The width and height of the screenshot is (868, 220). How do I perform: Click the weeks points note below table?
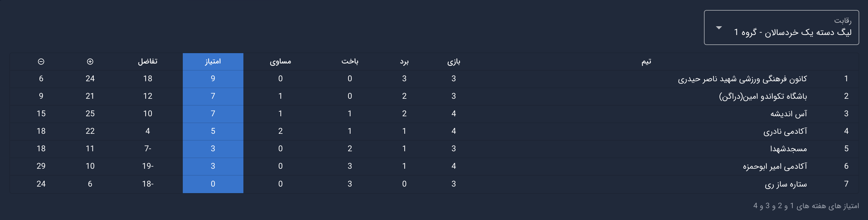[806, 206]
